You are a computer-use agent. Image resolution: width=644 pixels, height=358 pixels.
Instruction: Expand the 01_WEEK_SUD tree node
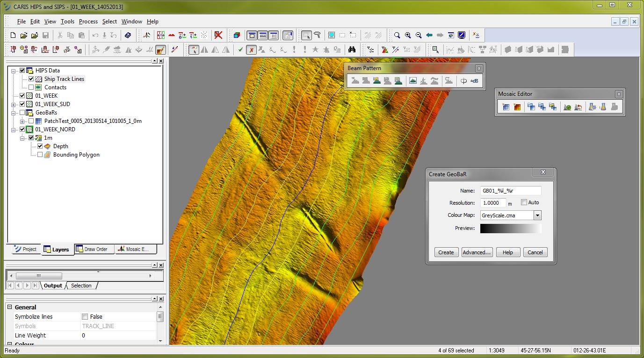(x=14, y=104)
